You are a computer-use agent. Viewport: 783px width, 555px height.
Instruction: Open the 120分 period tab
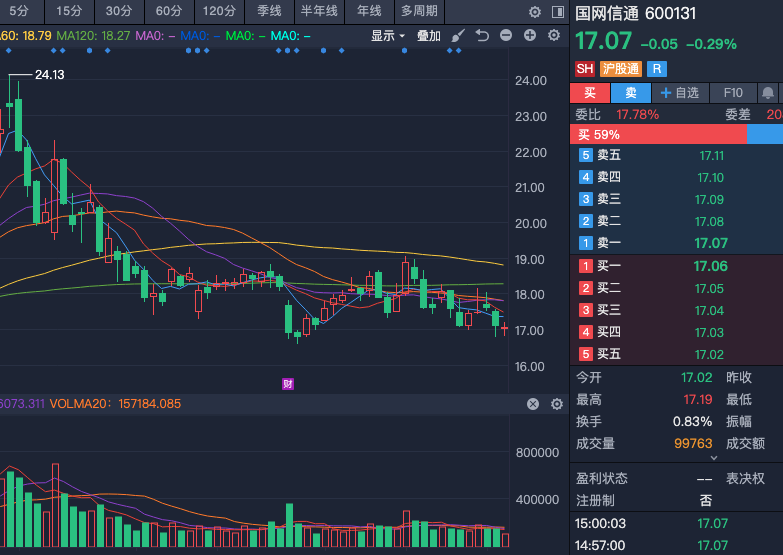coord(219,11)
